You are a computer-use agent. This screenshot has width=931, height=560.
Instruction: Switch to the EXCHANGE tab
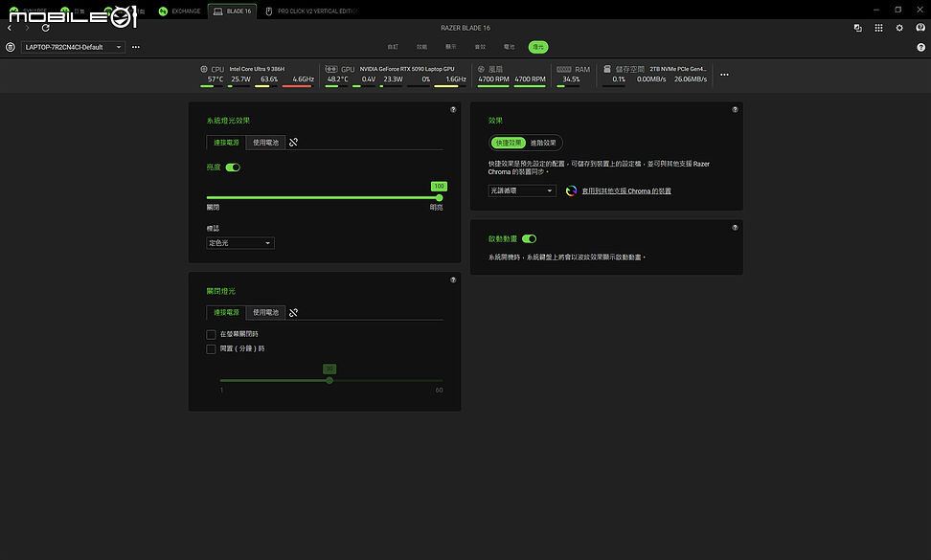pos(179,11)
